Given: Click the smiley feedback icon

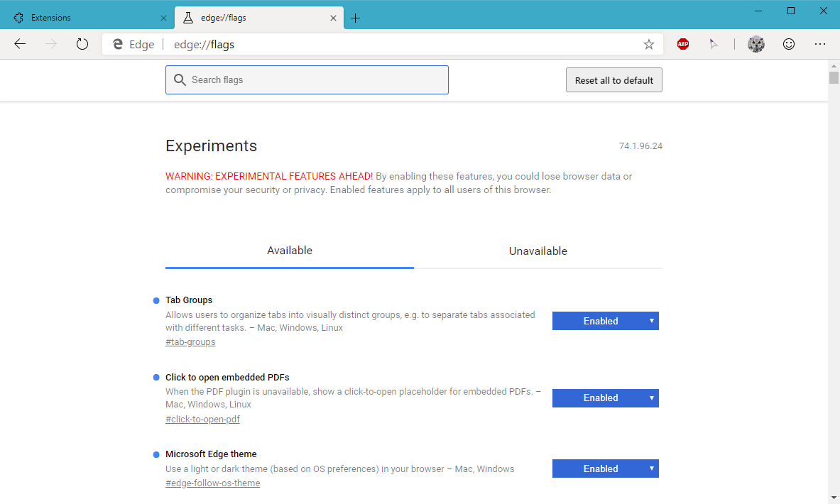Looking at the screenshot, I should [788, 44].
